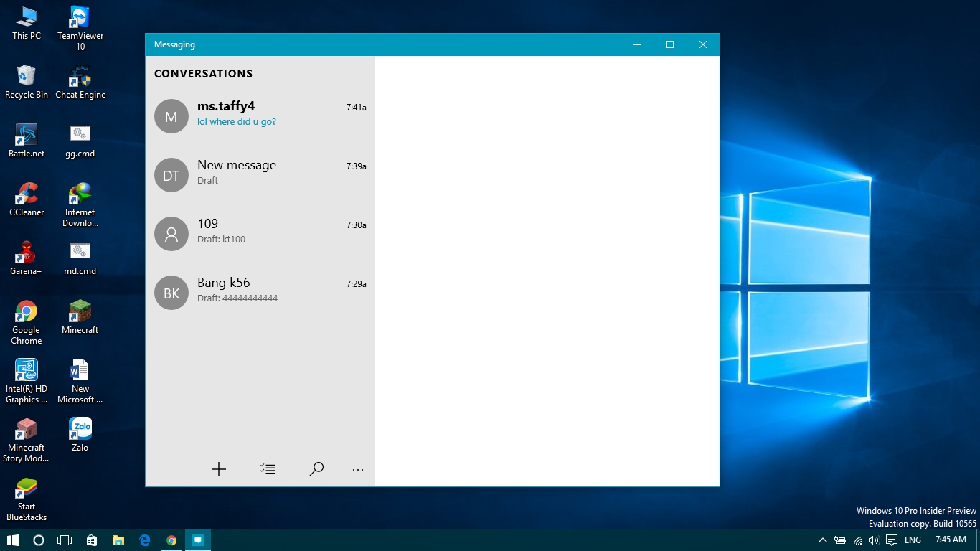Image resolution: width=980 pixels, height=551 pixels.
Task: Select the Recycle Bin icon
Action: pyautogui.click(x=27, y=82)
